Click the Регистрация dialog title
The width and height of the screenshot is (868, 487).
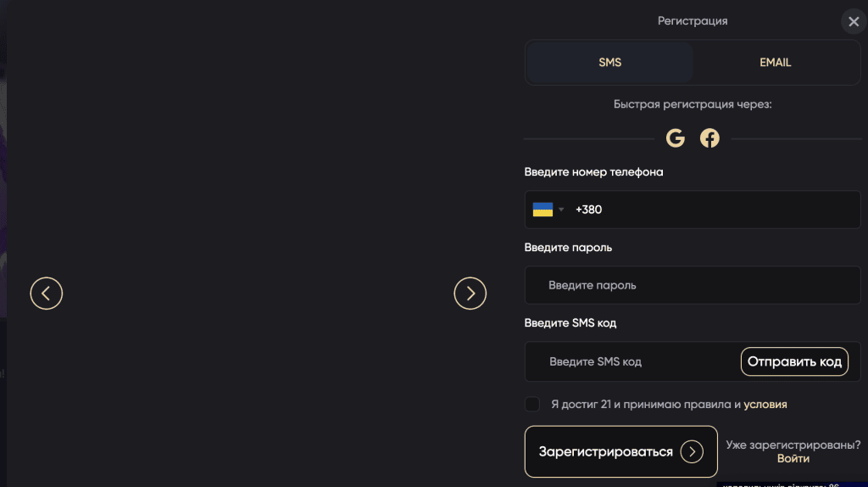pos(693,21)
